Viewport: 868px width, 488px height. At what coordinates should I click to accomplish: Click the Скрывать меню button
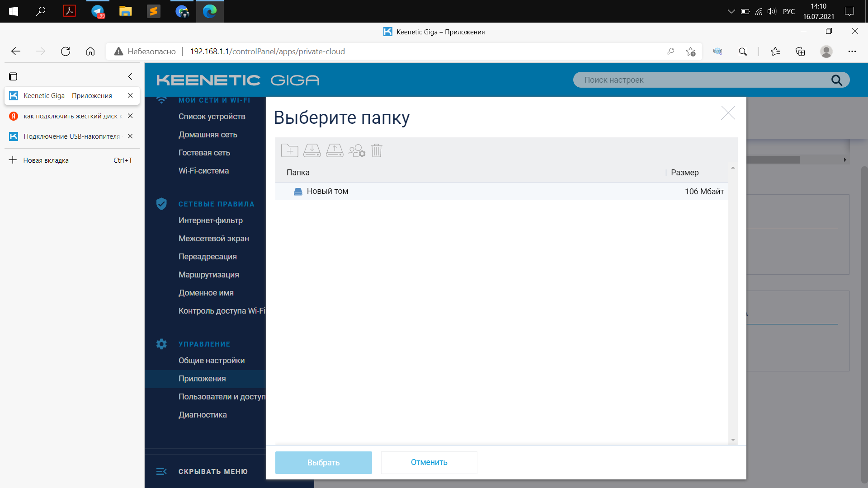point(202,471)
